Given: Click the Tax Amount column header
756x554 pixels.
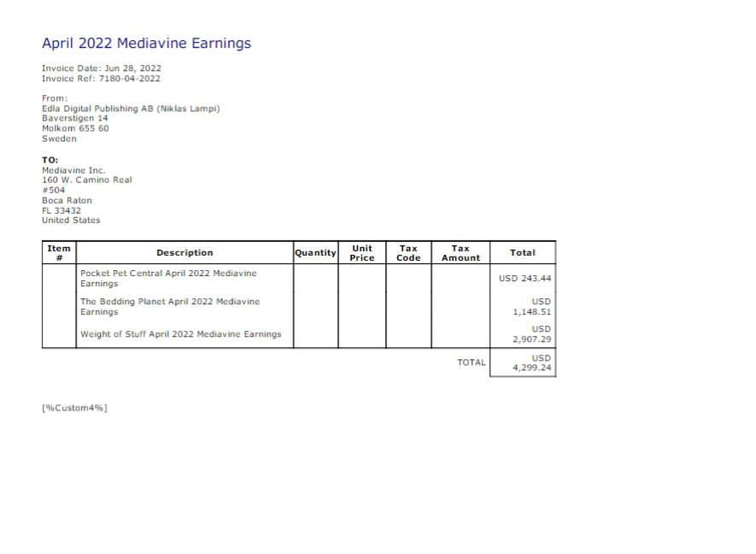Looking at the screenshot, I should (x=460, y=253).
